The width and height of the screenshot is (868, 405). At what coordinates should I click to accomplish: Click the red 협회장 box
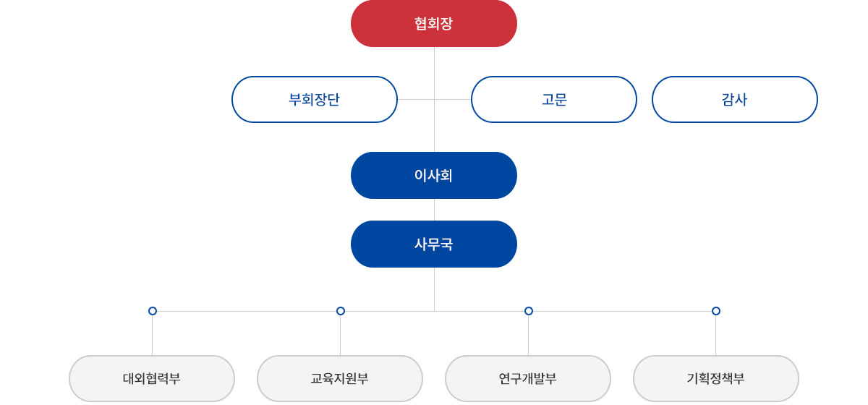[x=434, y=23]
